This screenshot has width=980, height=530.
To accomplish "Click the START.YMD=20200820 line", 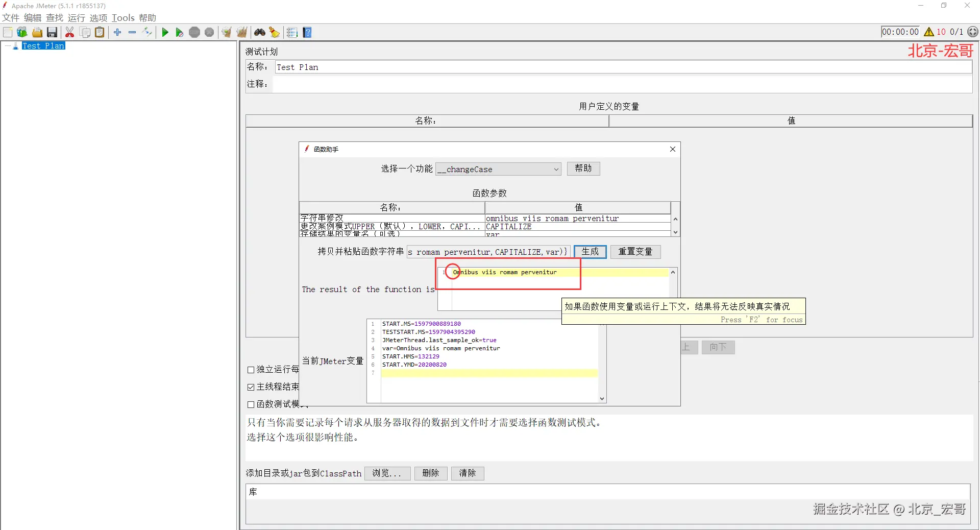I will click(x=414, y=365).
